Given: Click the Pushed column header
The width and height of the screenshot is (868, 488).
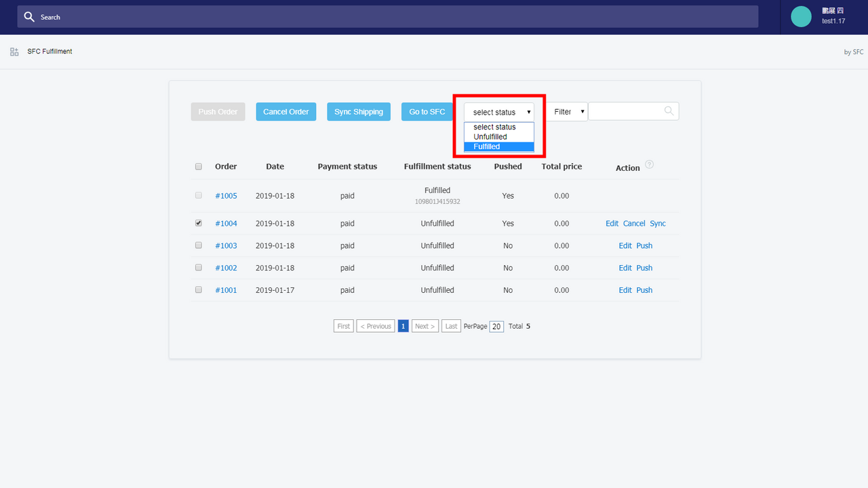Looking at the screenshot, I should [x=508, y=167].
